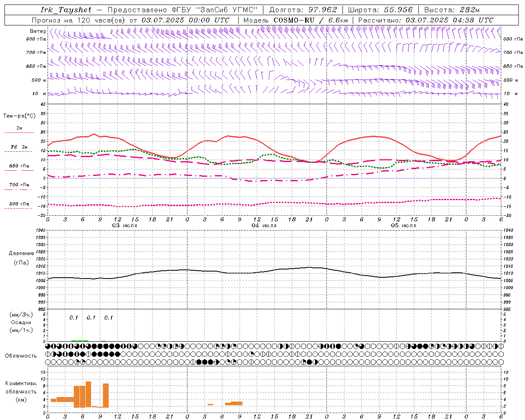Select the Td 2м dew point legend entry
The height and width of the screenshot is (420, 525).
pos(19,147)
